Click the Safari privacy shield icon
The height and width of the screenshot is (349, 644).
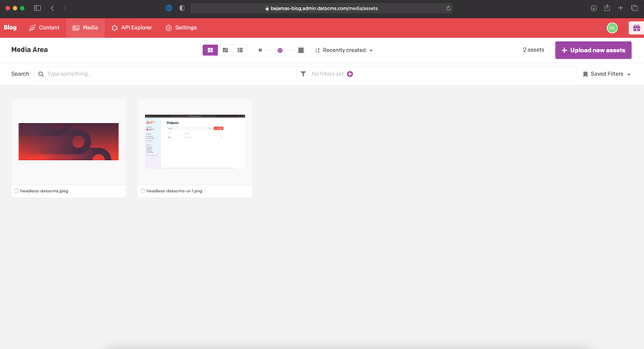click(182, 8)
